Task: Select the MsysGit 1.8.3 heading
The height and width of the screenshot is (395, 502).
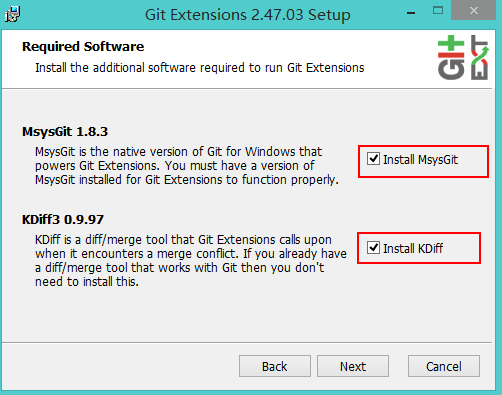Action: point(65,131)
